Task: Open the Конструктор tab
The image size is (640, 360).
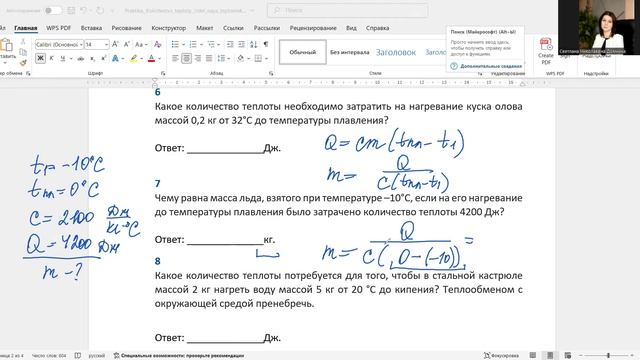Action: click(x=169, y=28)
